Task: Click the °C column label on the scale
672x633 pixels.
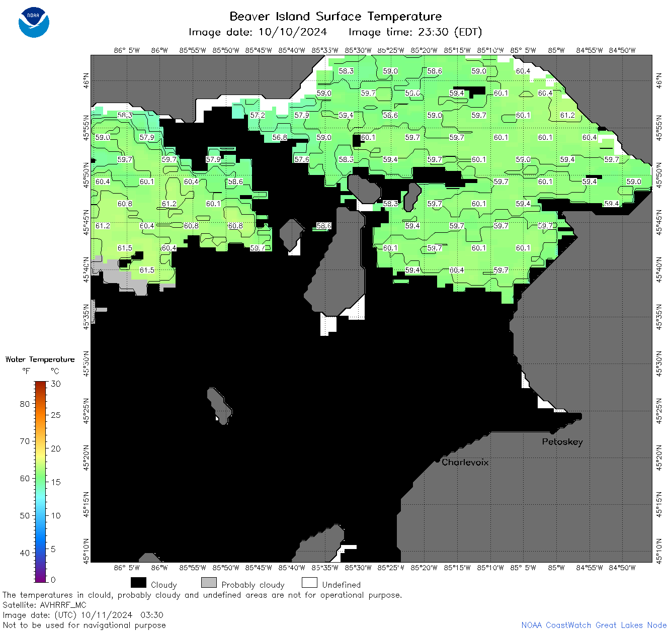Action: pos(55,372)
